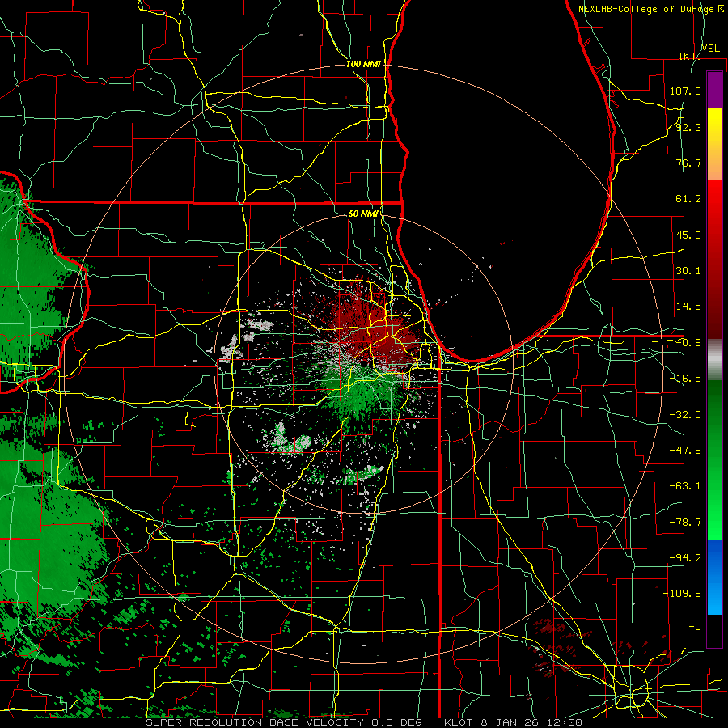Click the VEL legend title
728x728 pixels.
coord(710,49)
